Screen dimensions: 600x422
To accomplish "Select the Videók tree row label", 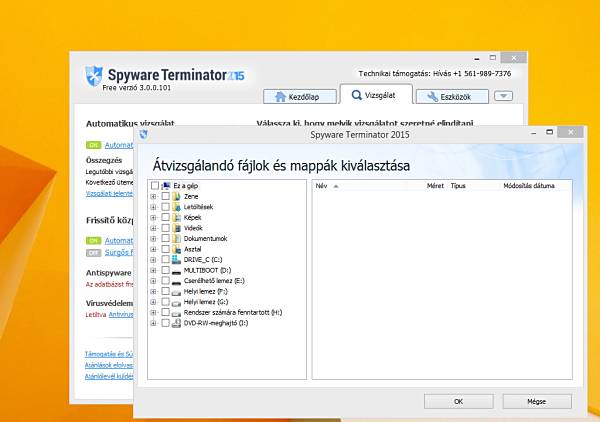I will [x=193, y=228].
